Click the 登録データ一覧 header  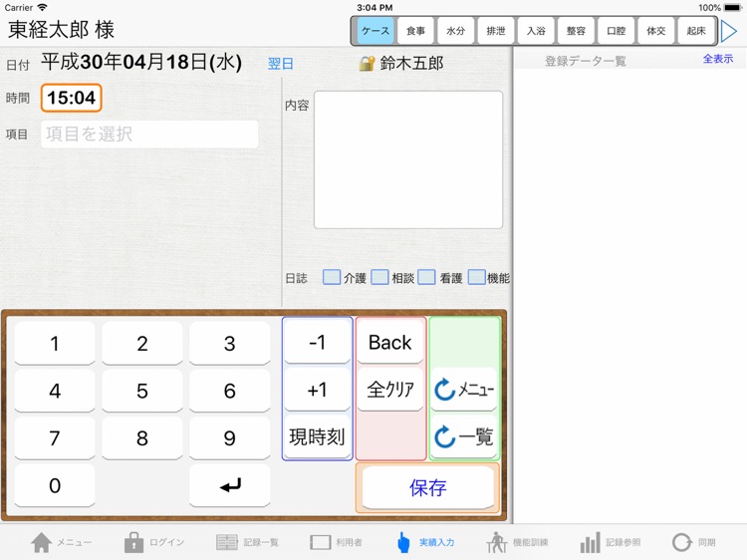coord(585,61)
